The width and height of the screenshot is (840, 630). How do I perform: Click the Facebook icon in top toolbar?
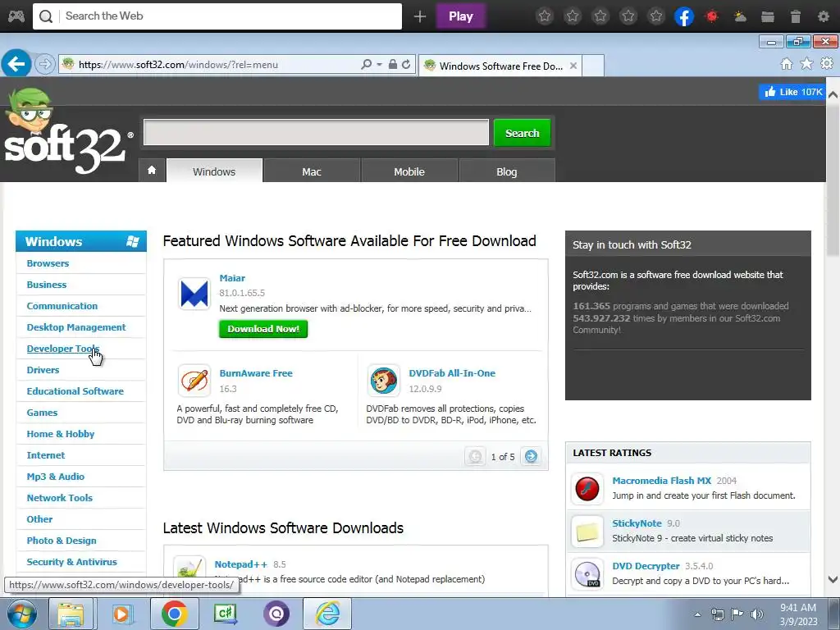(x=684, y=16)
